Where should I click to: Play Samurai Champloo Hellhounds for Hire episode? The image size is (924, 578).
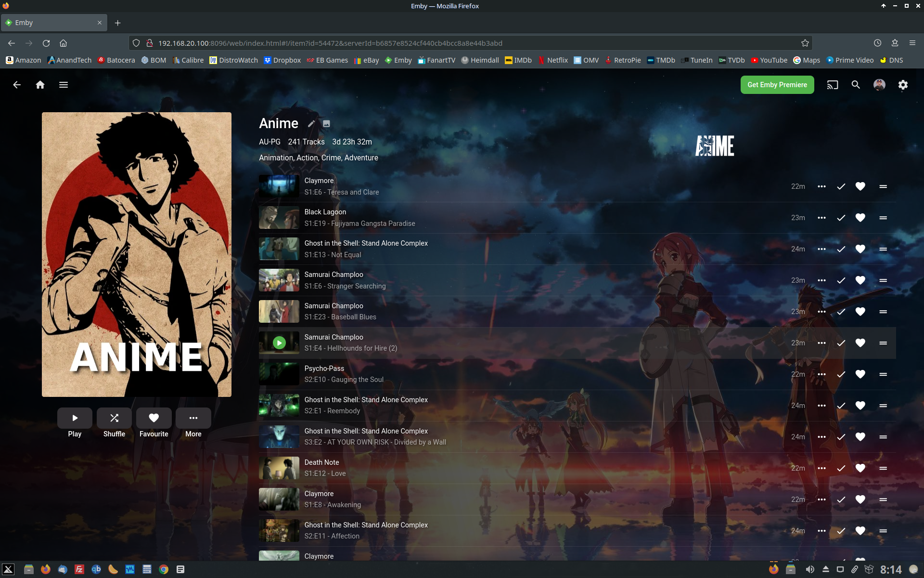279,343
